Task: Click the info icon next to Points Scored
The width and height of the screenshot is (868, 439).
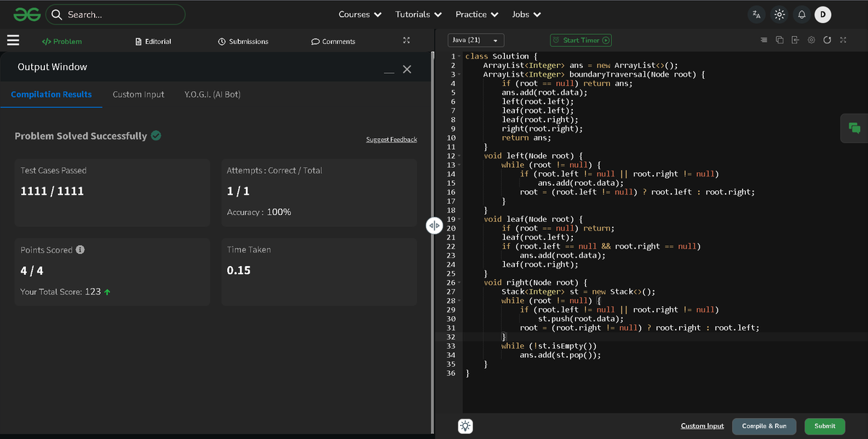Action: coord(80,250)
